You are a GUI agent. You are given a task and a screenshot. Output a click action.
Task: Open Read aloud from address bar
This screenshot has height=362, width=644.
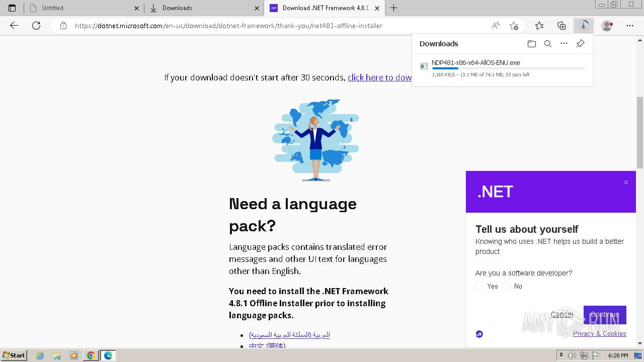[x=496, y=26]
